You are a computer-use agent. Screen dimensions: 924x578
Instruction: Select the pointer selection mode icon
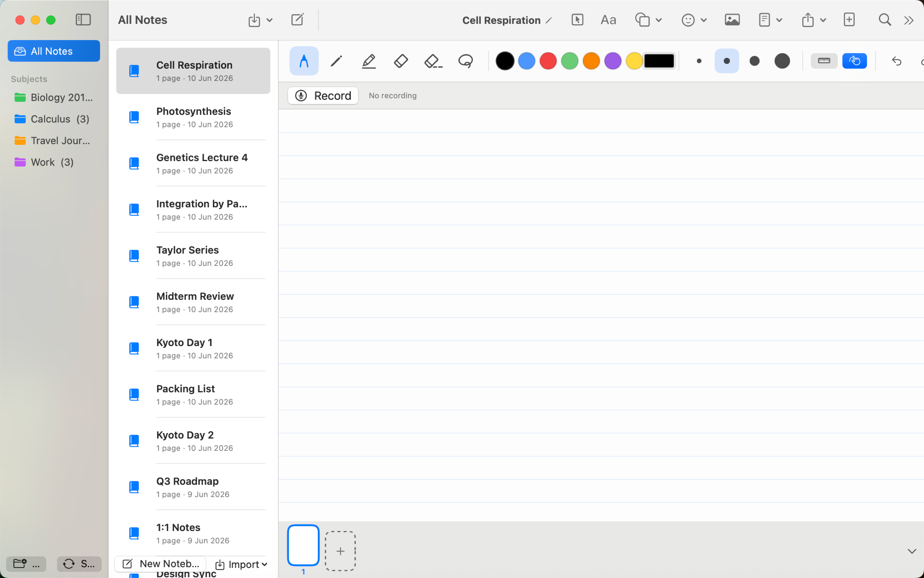577,20
